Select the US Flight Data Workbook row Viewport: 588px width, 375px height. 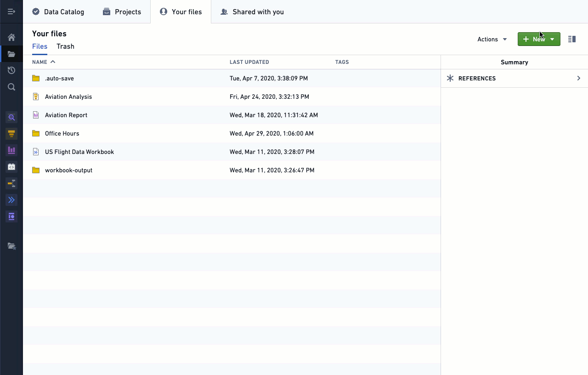232,152
